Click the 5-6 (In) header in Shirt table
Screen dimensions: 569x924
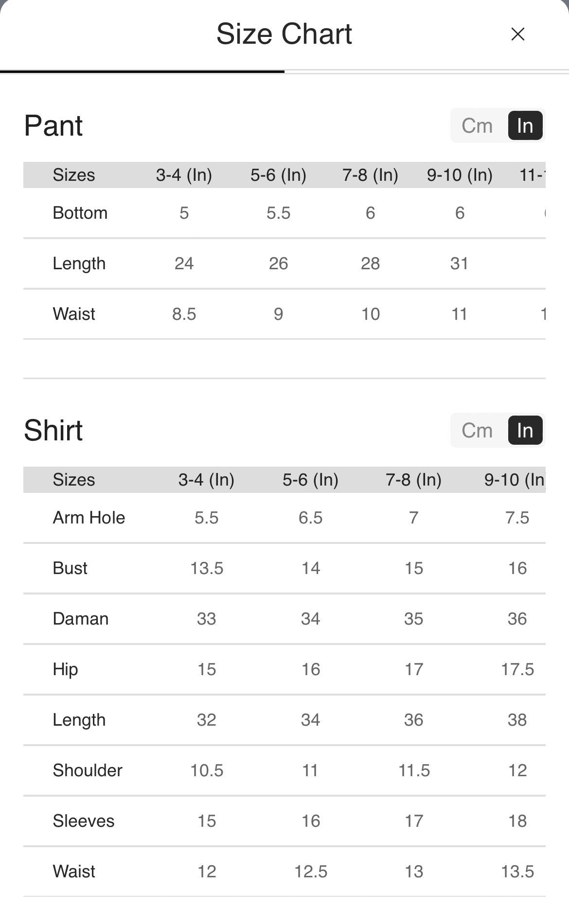pos(310,480)
